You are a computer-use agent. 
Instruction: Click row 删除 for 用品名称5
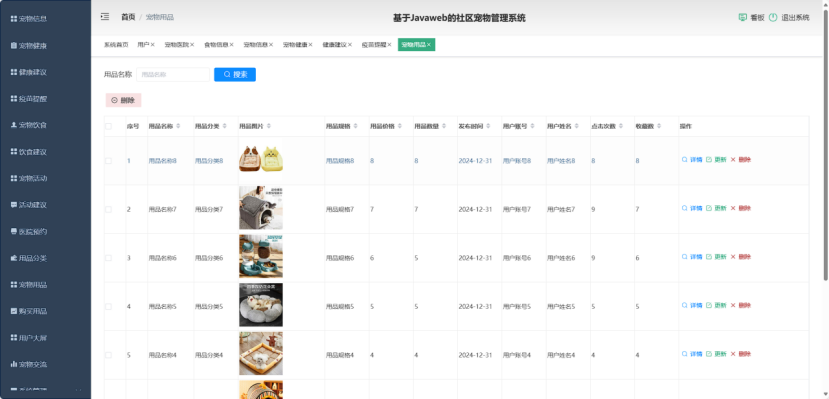[x=741, y=305]
